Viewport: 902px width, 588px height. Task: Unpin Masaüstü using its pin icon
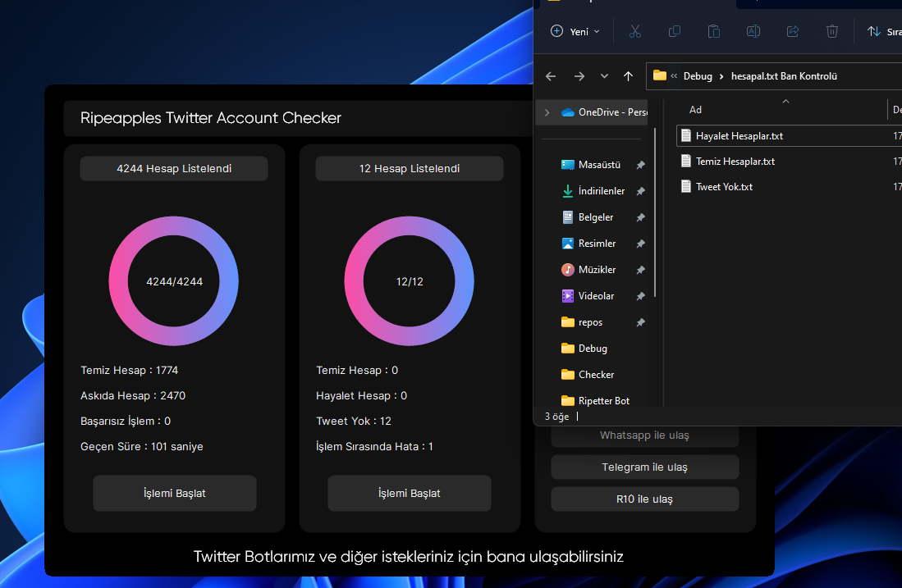pos(640,165)
